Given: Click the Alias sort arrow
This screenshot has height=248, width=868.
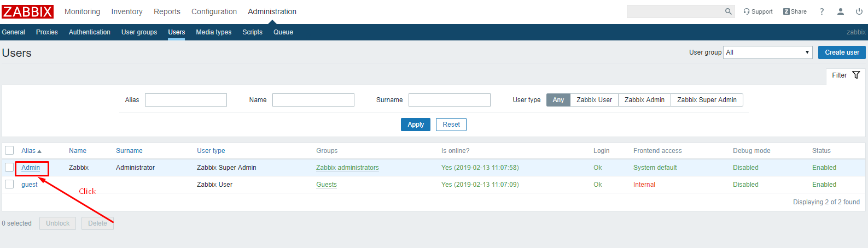Looking at the screenshot, I should click(x=39, y=151).
